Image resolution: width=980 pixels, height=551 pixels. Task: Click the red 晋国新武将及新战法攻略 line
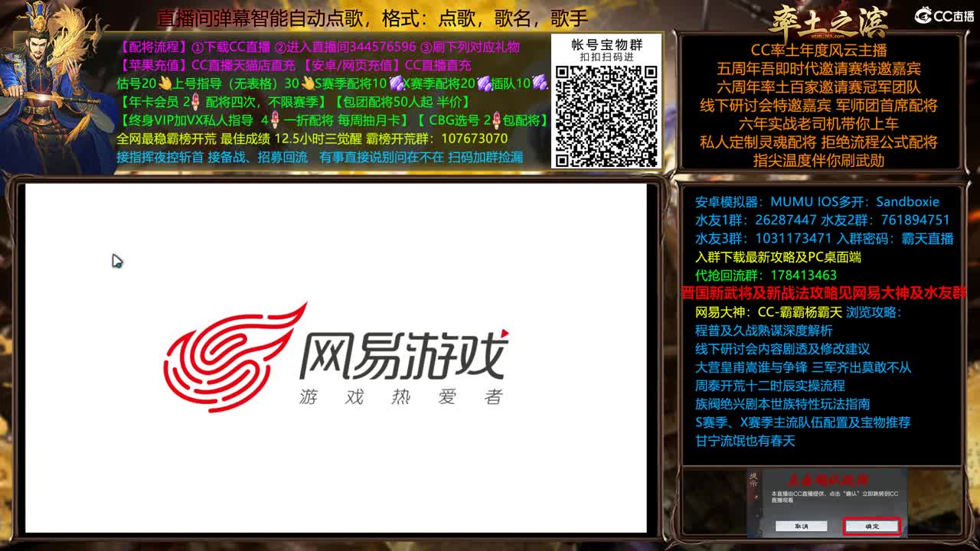[824, 294]
